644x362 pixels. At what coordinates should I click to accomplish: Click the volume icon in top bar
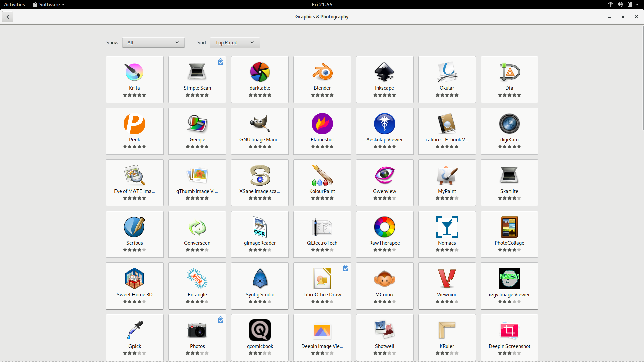click(620, 5)
